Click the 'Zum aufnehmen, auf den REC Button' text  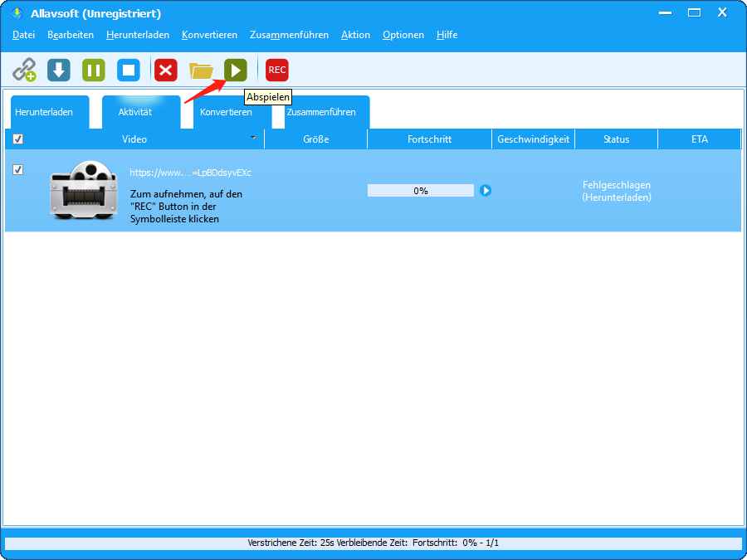(186, 207)
